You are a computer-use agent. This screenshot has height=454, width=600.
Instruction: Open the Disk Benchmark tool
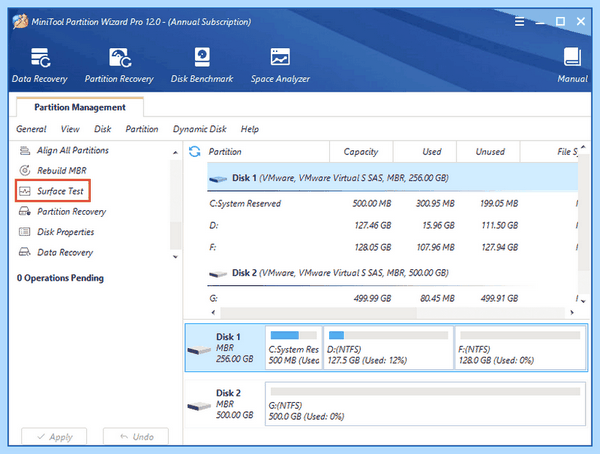pos(202,65)
